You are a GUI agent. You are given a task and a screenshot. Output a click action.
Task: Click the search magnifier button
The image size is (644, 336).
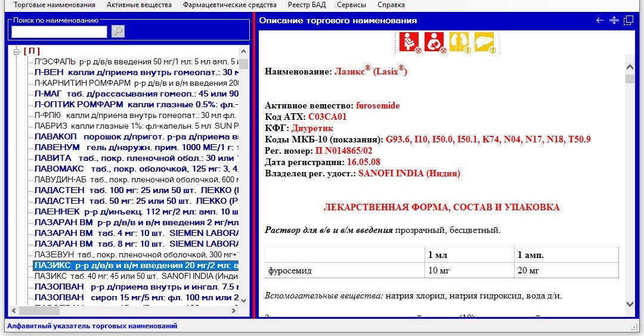click(x=118, y=32)
